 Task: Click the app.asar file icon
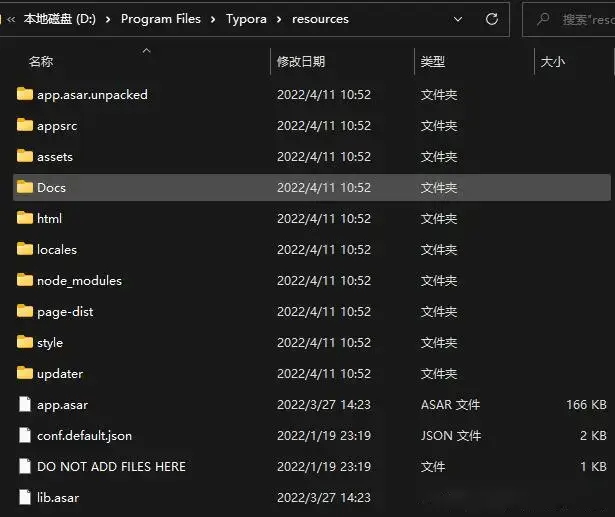tap(25, 404)
